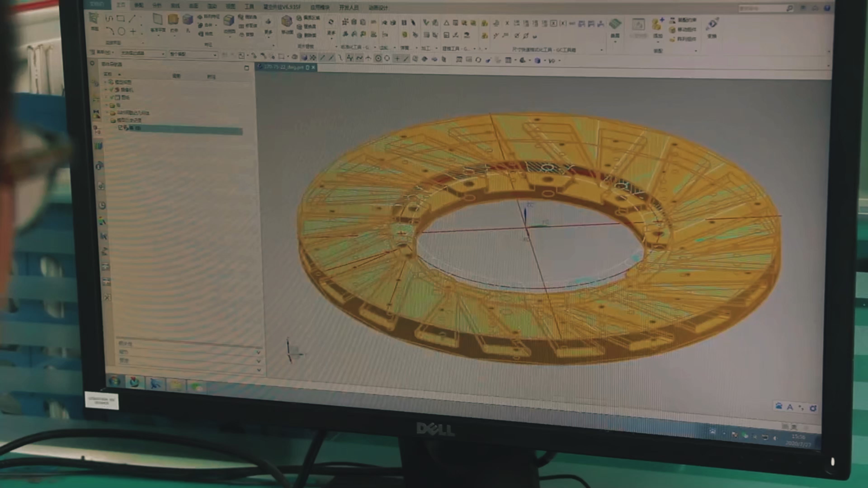This screenshot has height=488, width=868.
Task: Expand the first node in navigator tree
Action: point(106,82)
